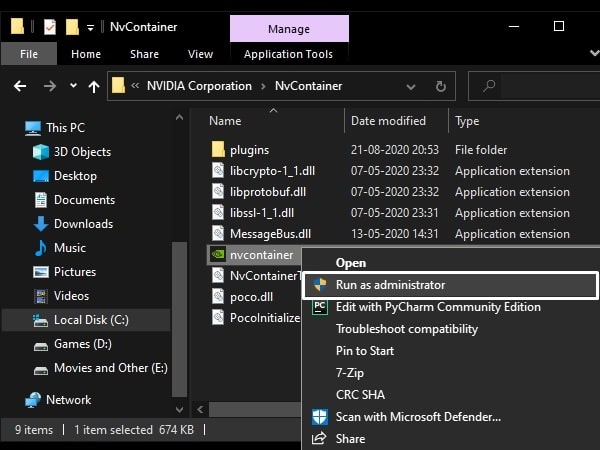
Task: Click NVIDIA Corporation in the address path
Action: pyautogui.click(x=199, y=86)
